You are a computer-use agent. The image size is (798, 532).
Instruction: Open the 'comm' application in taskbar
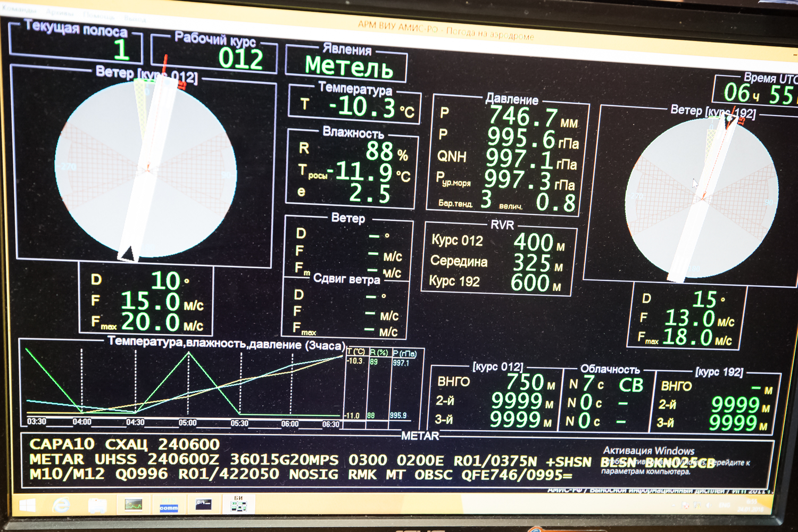pyautogui.click(x=169, y=506)
